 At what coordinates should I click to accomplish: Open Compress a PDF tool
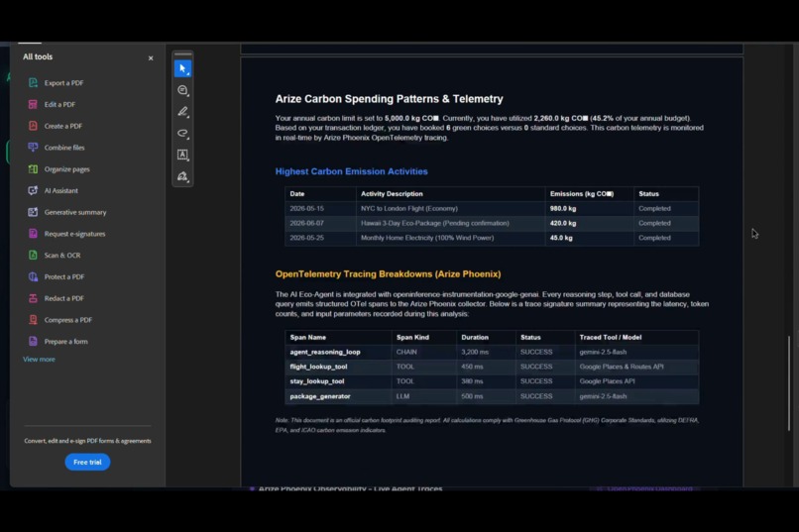[x=68, y=320]
